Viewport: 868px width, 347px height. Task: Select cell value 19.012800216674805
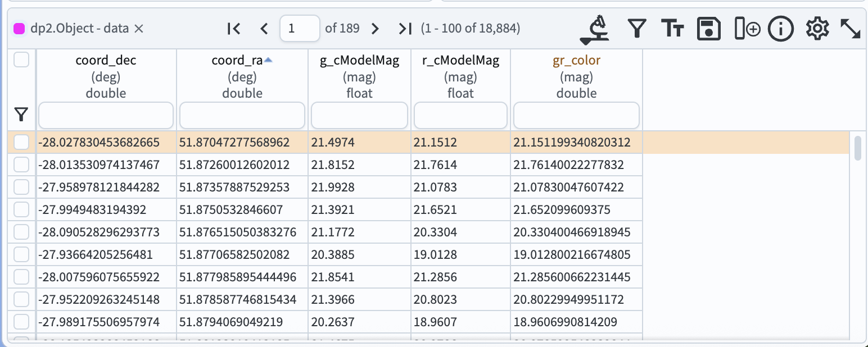[572, 254]
